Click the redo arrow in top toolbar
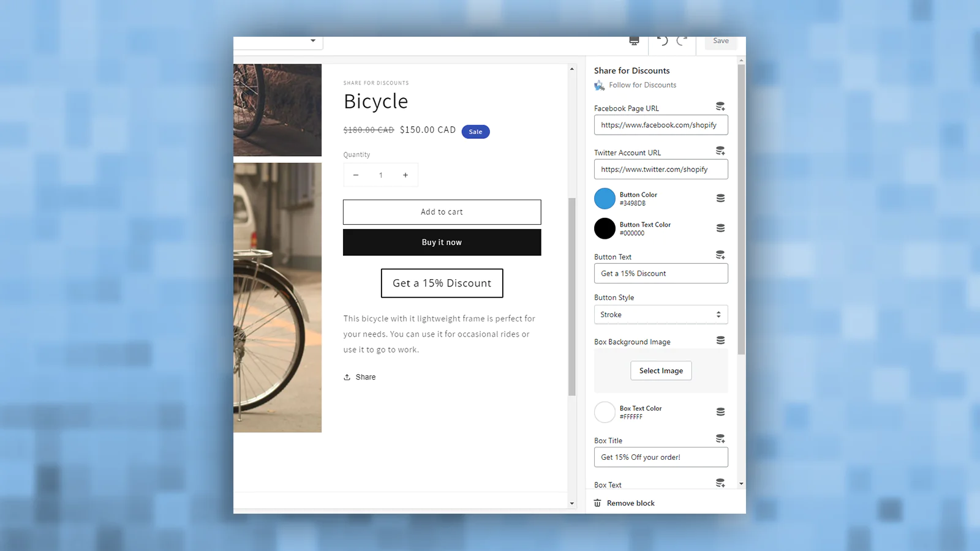Screen dimensions: 980x551 pos(682,40)
